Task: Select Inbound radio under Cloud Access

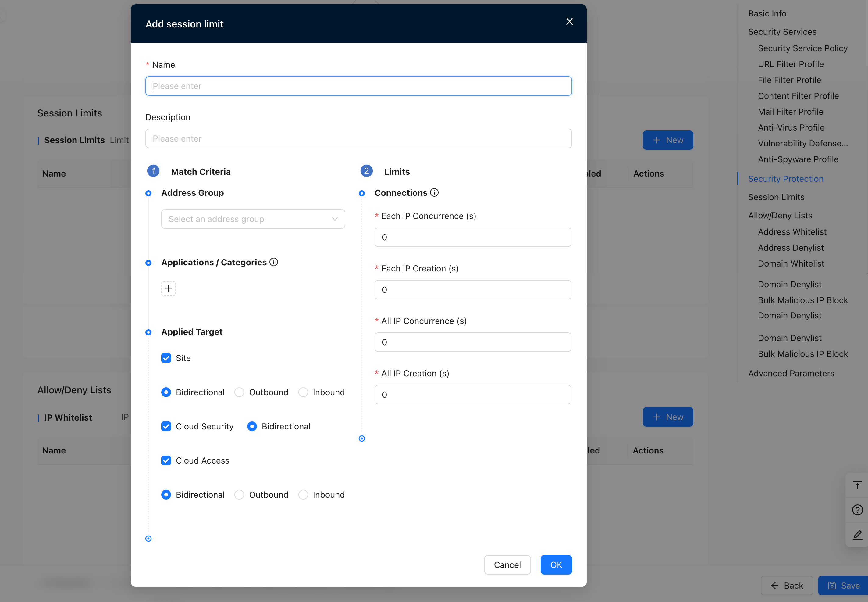Action: 303,495
